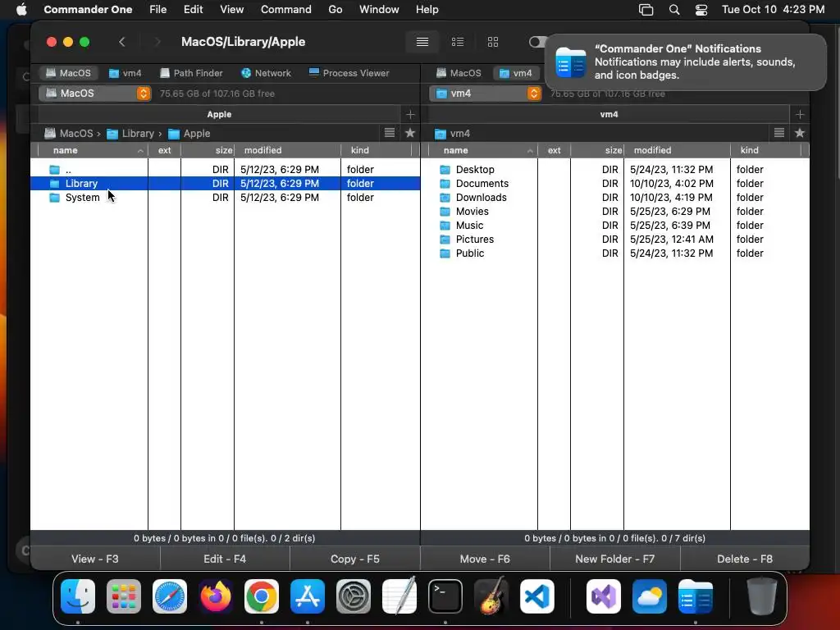Switch to thumbnails grid view icon
This screenshot has height=630, width=840.
[493, 42]
